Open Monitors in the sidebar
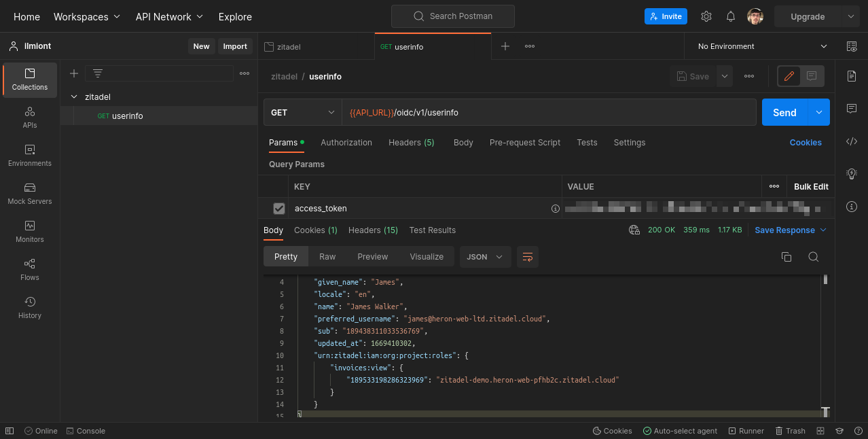The image size is (868, 439). pos(30,232)
